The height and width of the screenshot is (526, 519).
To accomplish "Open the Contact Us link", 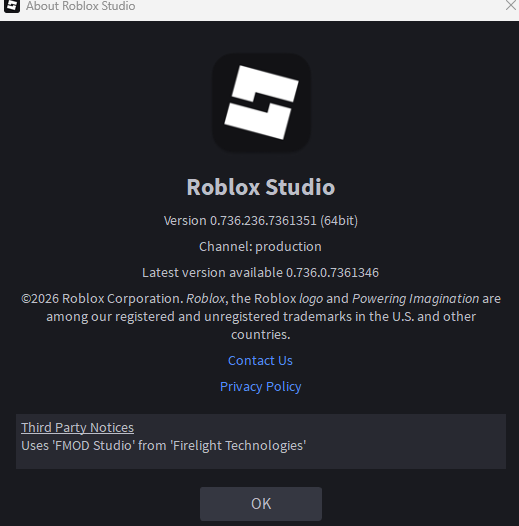I will point(260,361).
